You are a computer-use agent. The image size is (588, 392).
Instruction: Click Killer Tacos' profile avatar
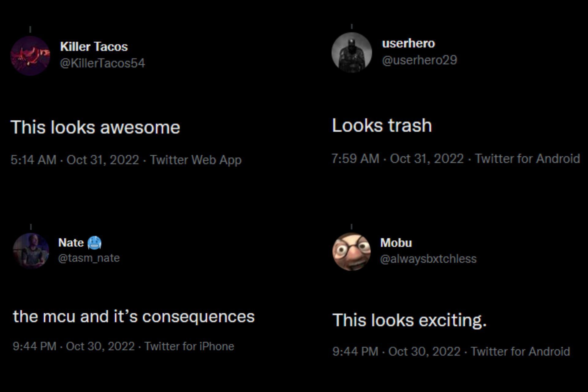(30, 55)
